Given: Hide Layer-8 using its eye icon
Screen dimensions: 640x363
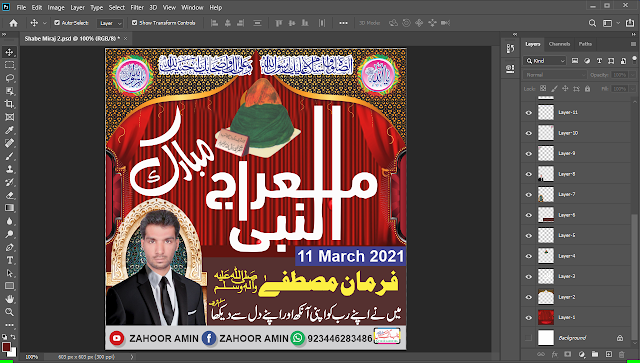Looking at the screenshot, I should (529, 174).
